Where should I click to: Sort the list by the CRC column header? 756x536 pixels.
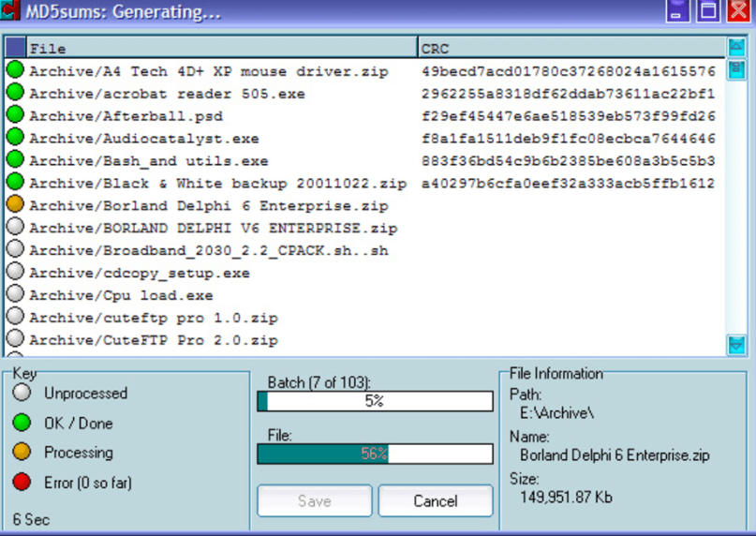tap(571, 48)
